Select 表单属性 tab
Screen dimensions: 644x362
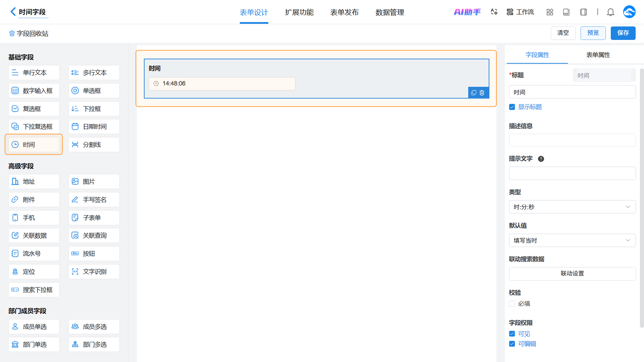click(598, 55)
